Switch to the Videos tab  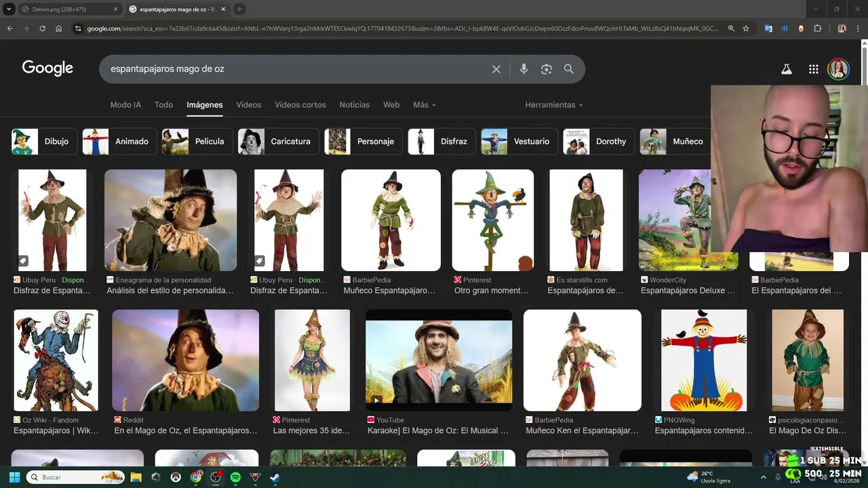(249, 105)
